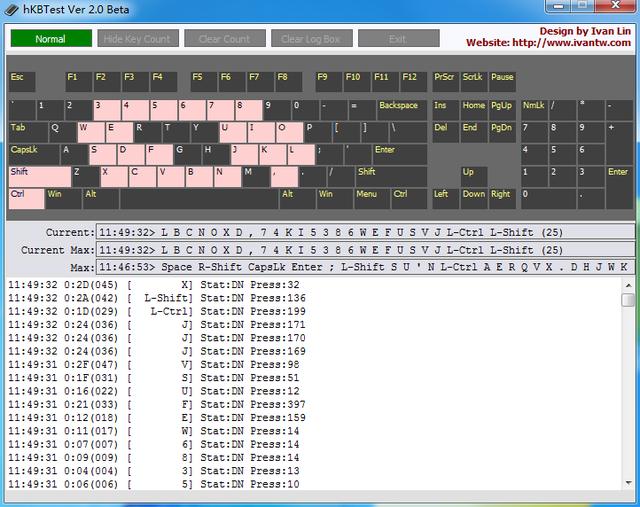Open the website link www.ivantw.com
640x507 pixels.
tap(571, 42)
